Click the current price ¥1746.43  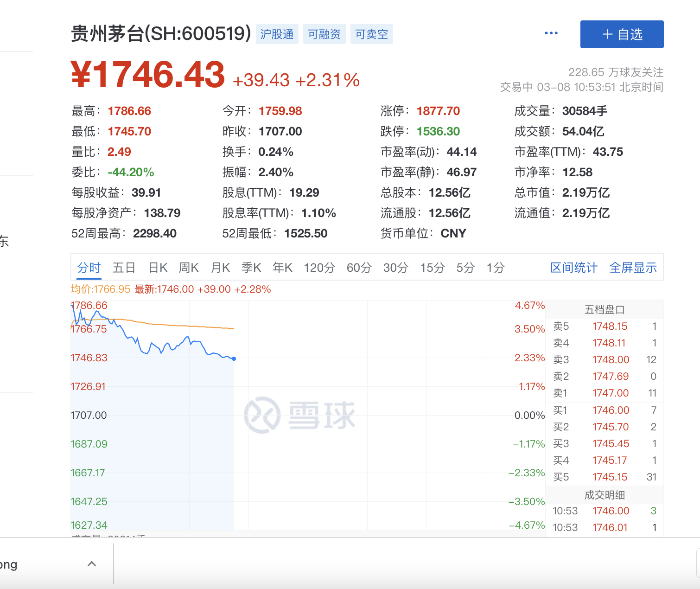click(148, 74)
